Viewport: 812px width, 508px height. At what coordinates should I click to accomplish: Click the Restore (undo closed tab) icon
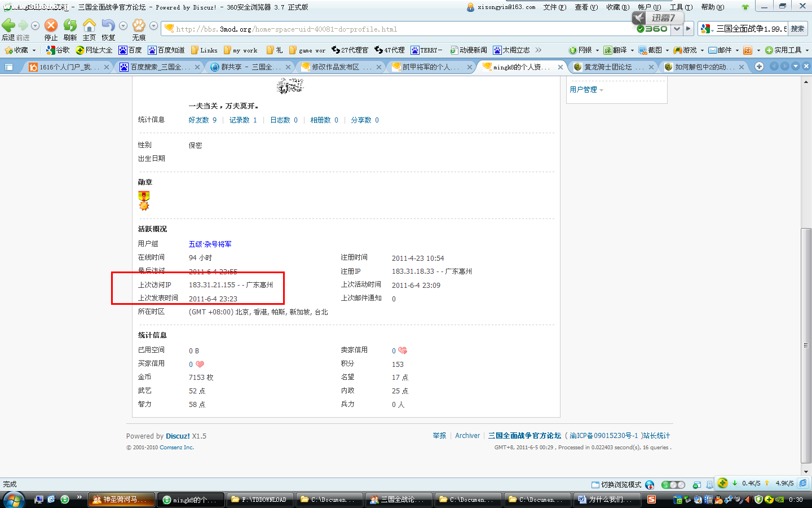pyautogui.click(x=108, y=25)
